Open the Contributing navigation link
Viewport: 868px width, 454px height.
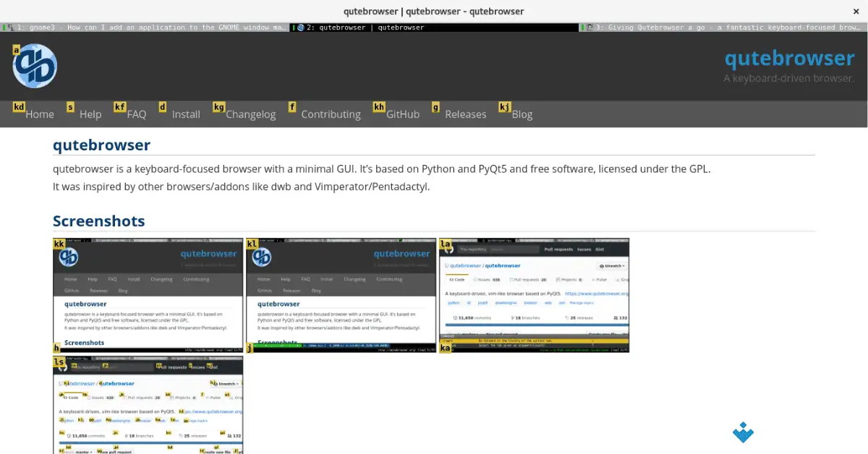(x=331, y=113)
